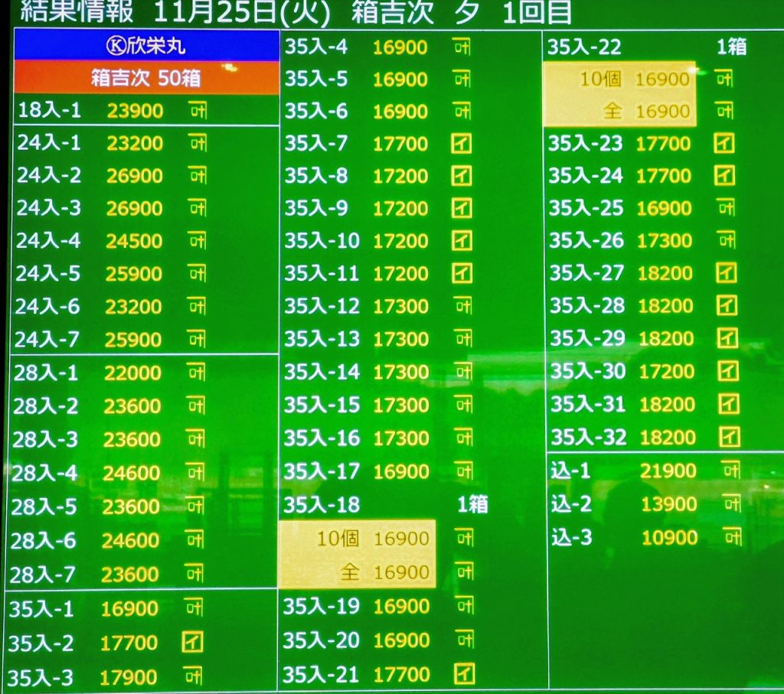Open the 35入-22 row showing 1箱
The height and width of the screenshot is (694, 784).
647,47
